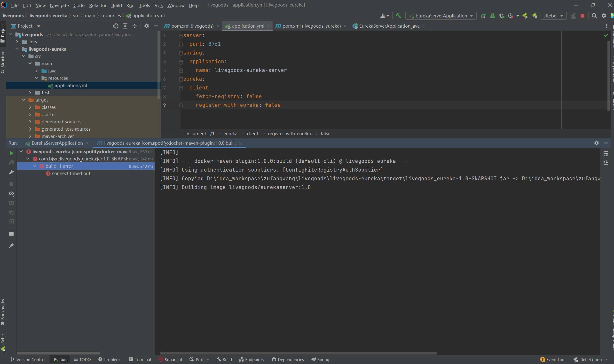Start debugging with the bug icon
The image size is (614, 364).
[492, 16]
